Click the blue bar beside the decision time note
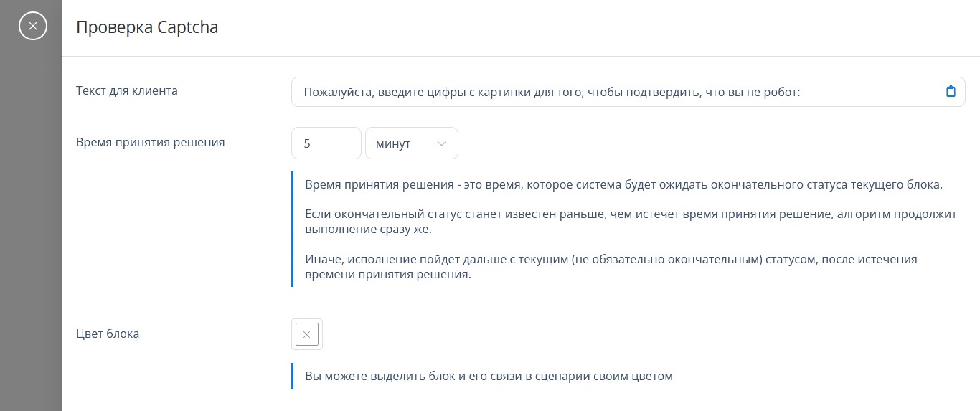This screenshot has height=411, width=980. pyautogui.click(x=293, y=230)
